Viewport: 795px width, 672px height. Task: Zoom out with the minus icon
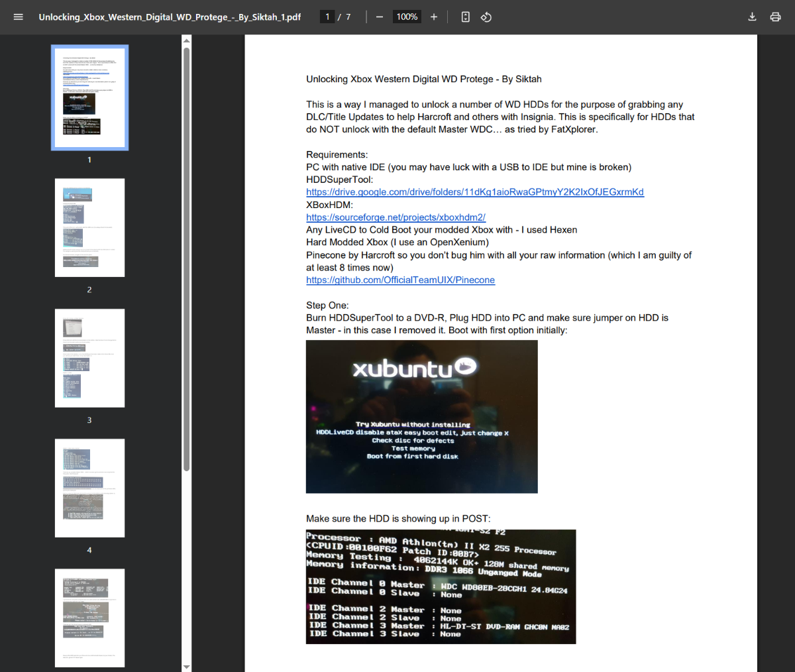(380, 17)
